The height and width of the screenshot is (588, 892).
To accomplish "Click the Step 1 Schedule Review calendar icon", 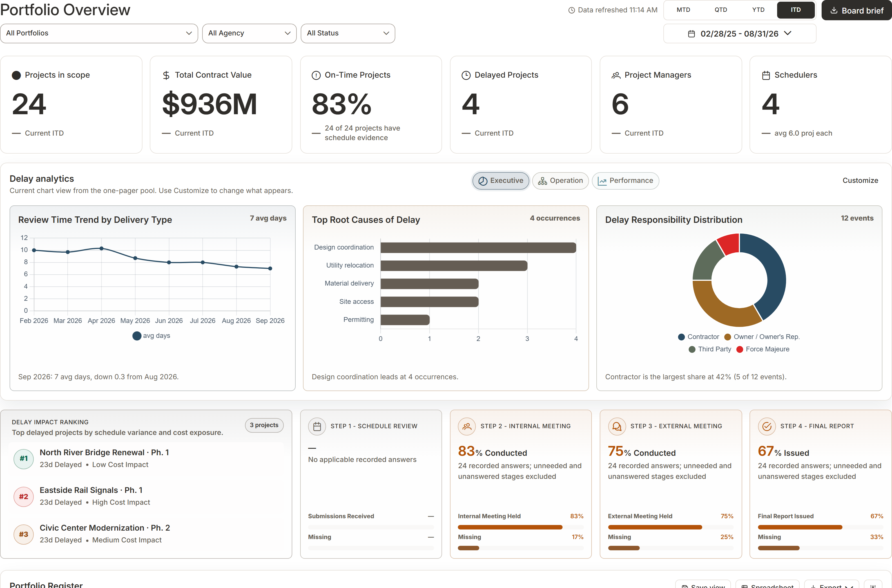I will tap(317, 427).
